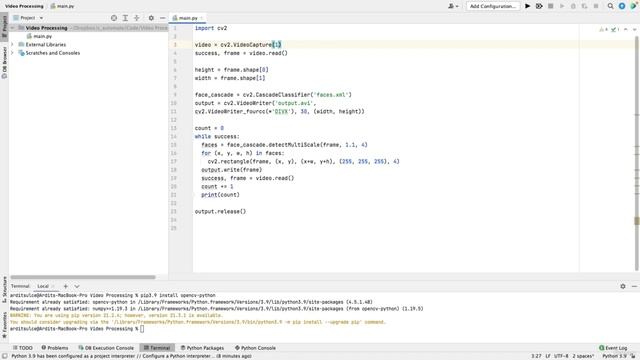This screenshot has height=360, width=640.
Task: Click on 'output.release()' code line
Action: (220, 211)
